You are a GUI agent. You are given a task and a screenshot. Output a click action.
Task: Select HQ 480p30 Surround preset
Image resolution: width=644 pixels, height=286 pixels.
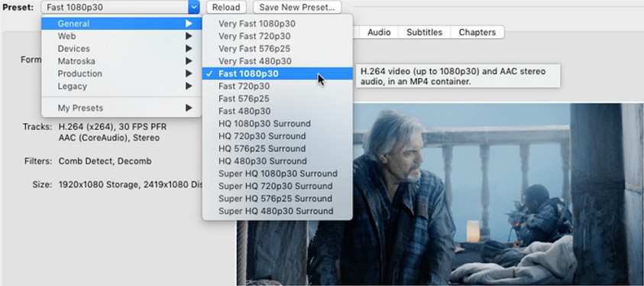point(277,161)
